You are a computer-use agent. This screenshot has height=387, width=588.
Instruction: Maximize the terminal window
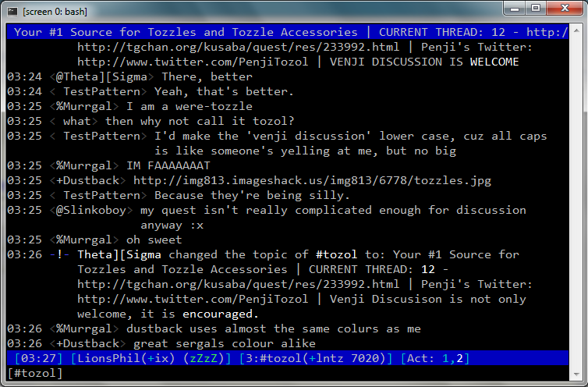pyautogui.click(x=535, y=8)
